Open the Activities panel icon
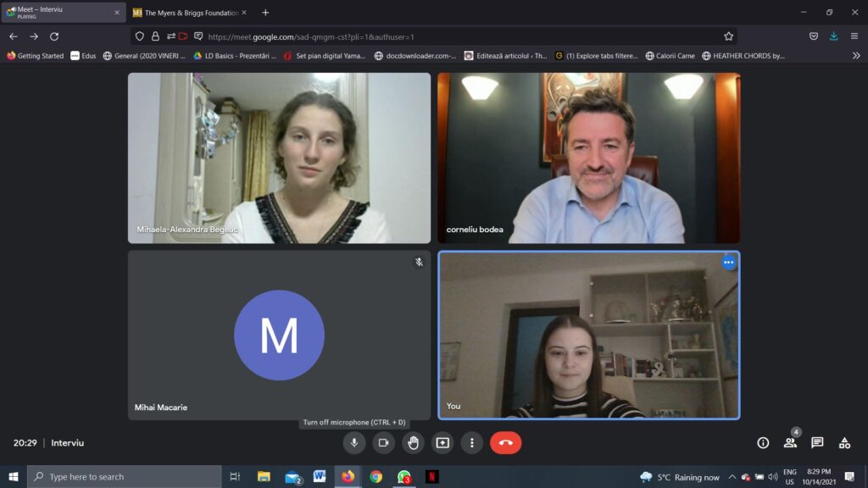This screenshot has width=868, height=488. tap(844, 443)
